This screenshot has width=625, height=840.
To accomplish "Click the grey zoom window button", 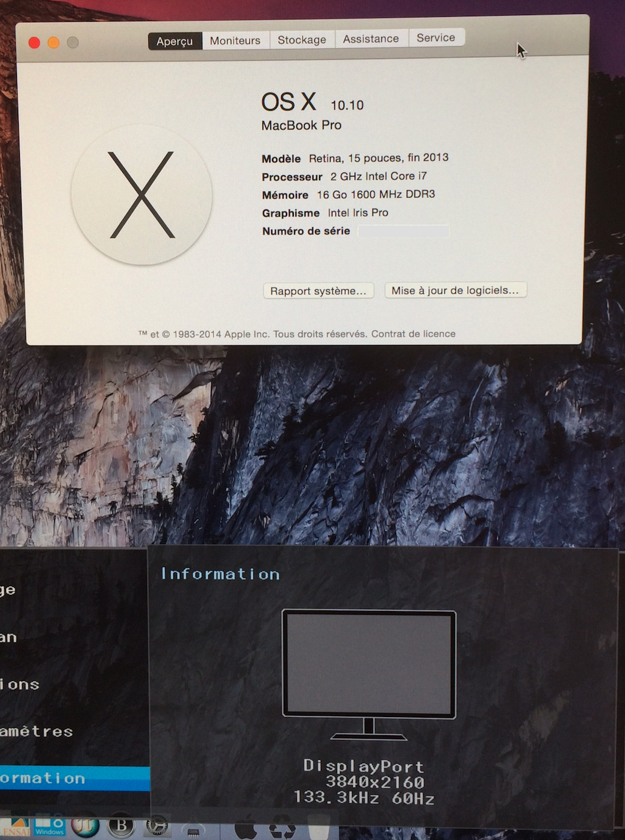I will coord(73,42).
